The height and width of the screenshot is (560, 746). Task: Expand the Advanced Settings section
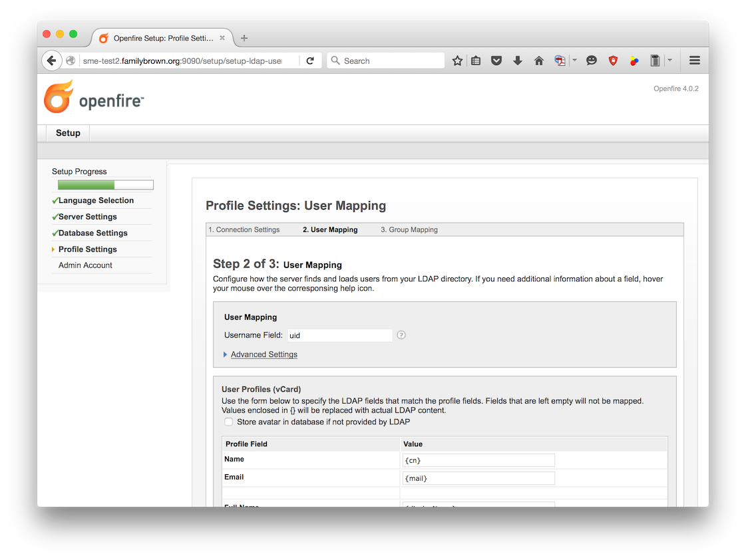tap(264, 354)
